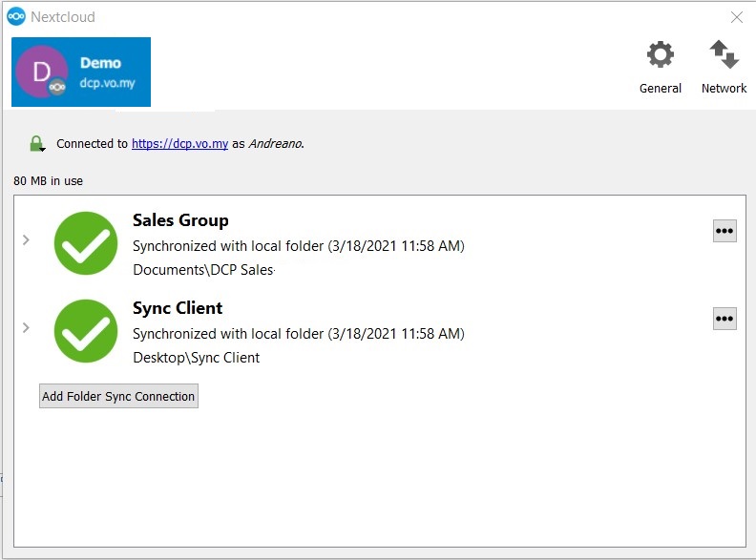Click Add Folder Sync Connection button
Viewport: 756px width, 560px height.
(118, 396)
